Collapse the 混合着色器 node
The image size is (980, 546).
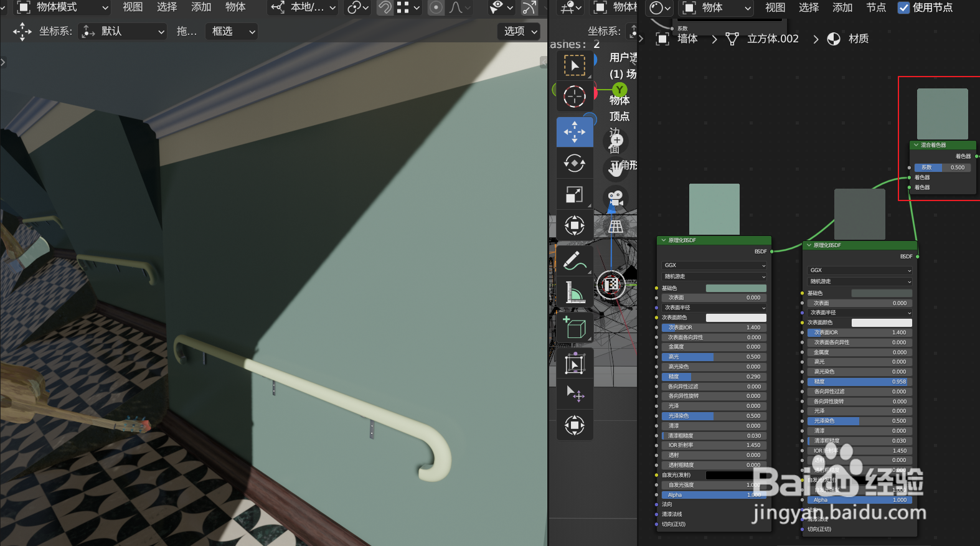coord(916,145)
